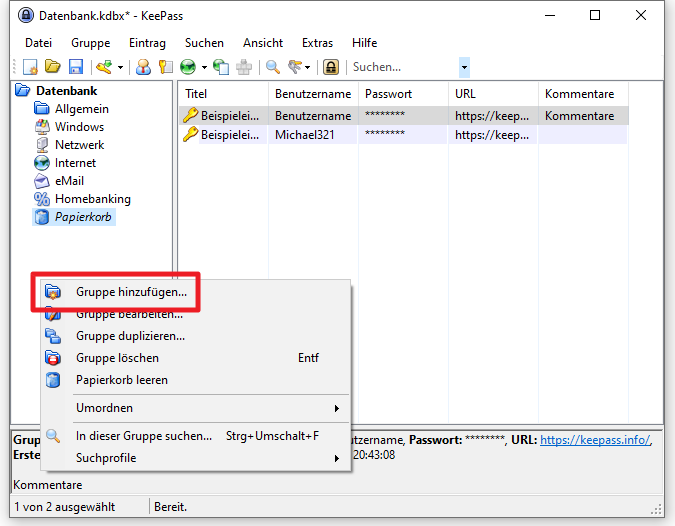The width and height of the screenshot is (675, 526).
Task: Click key icon of the Michael321 entry
Action: tap(190, 134)
